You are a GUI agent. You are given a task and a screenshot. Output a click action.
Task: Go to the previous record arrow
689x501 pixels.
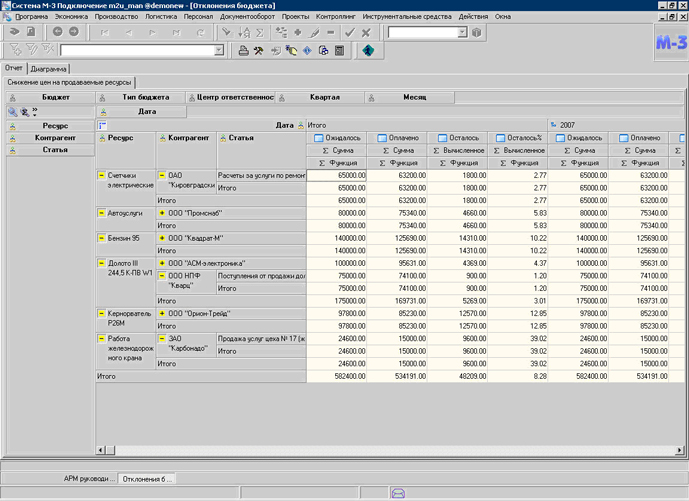pos(128,33)
